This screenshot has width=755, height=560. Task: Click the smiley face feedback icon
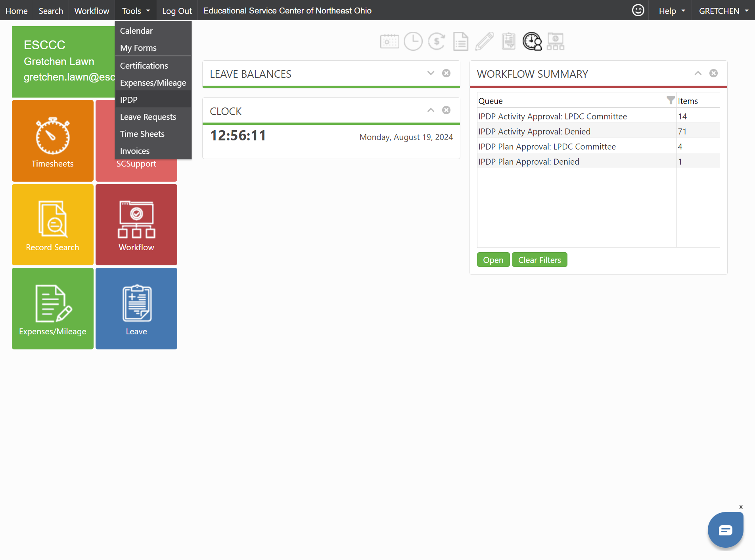click(x=638, y=10)
